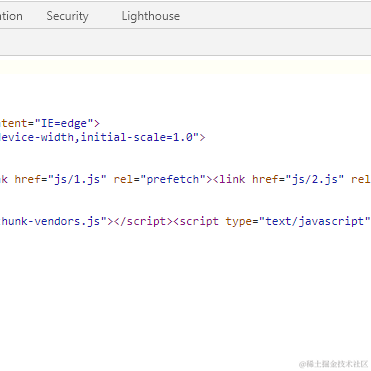
Task: Click the empty toolbar row below tabs
Action: [185, 42]
